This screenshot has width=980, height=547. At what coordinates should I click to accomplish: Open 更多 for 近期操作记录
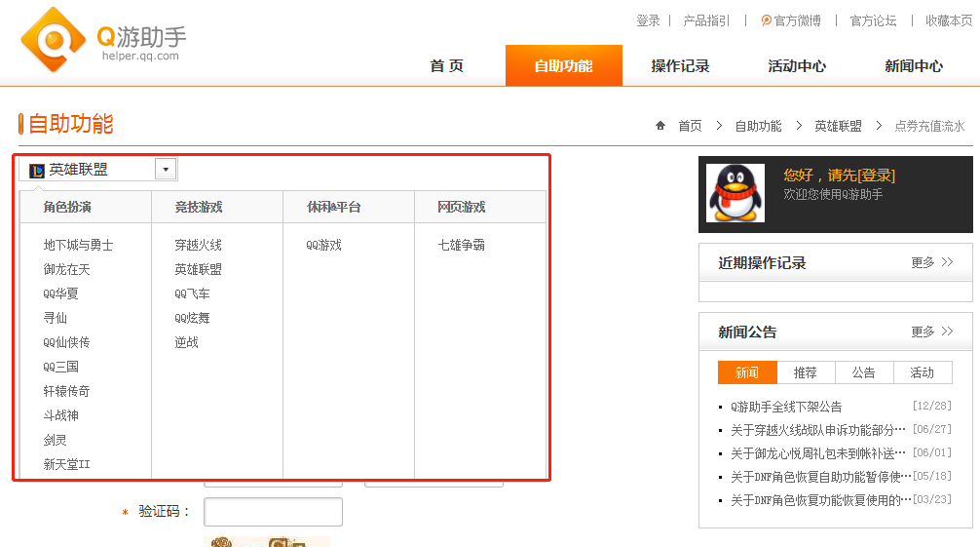pos(932,262)
